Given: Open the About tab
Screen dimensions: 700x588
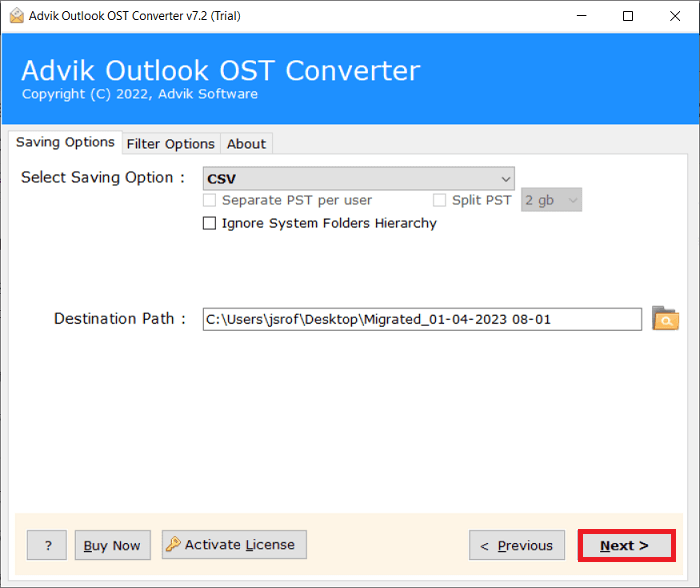Looking at the screenshot, I should 246,144.
